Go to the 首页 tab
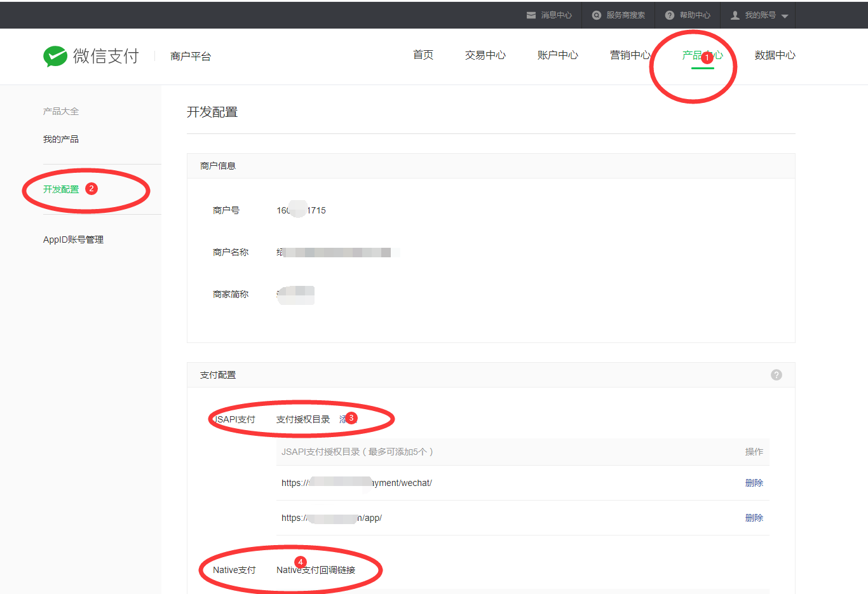Viewport: 868px width, 594px height. tap(423, 55)
